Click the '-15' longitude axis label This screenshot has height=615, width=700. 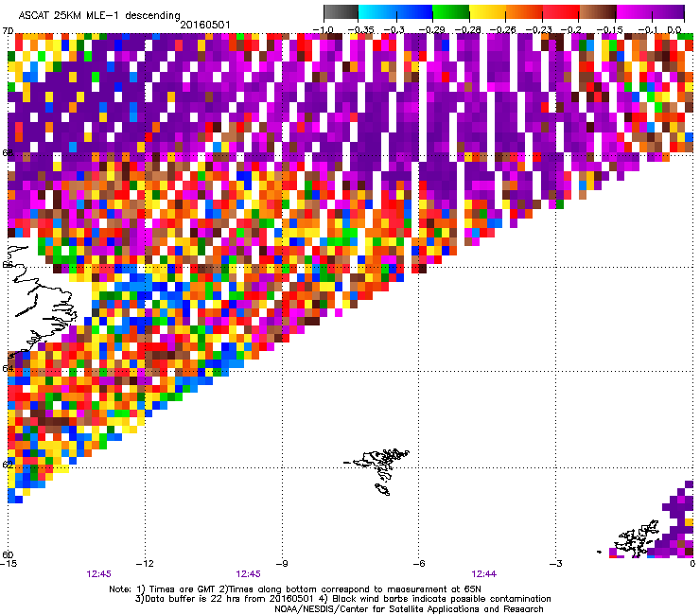9,564
